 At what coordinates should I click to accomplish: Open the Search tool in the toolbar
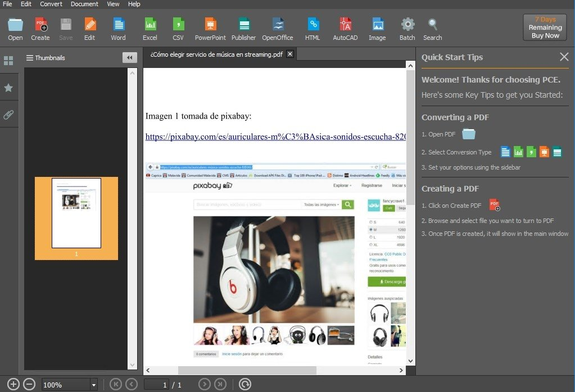[433, 29]
